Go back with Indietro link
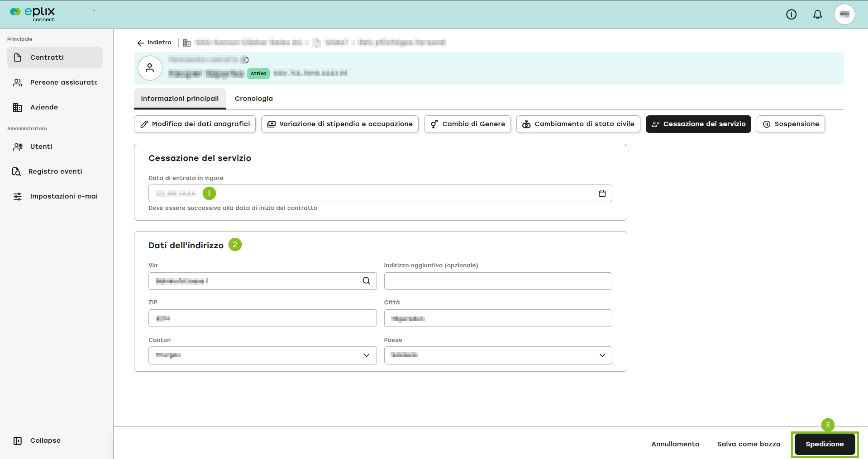Screen dimensions: 868x459 coord(154,43)
